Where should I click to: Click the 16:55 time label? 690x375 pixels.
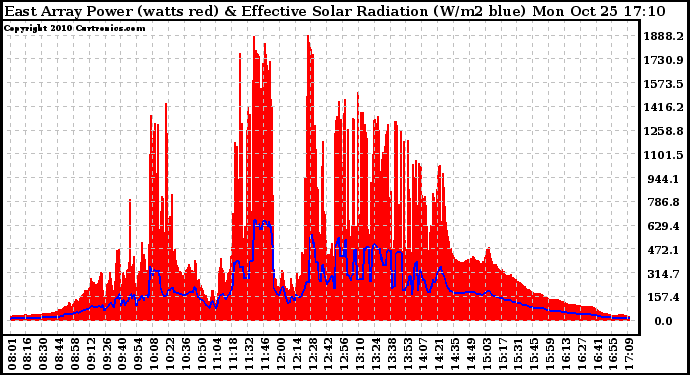[x=612, y=354]
